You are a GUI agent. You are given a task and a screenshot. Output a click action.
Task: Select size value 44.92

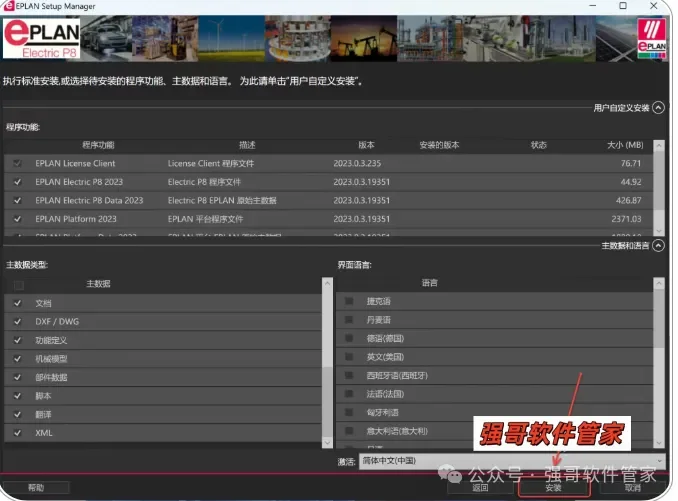(x=631, y=182)
